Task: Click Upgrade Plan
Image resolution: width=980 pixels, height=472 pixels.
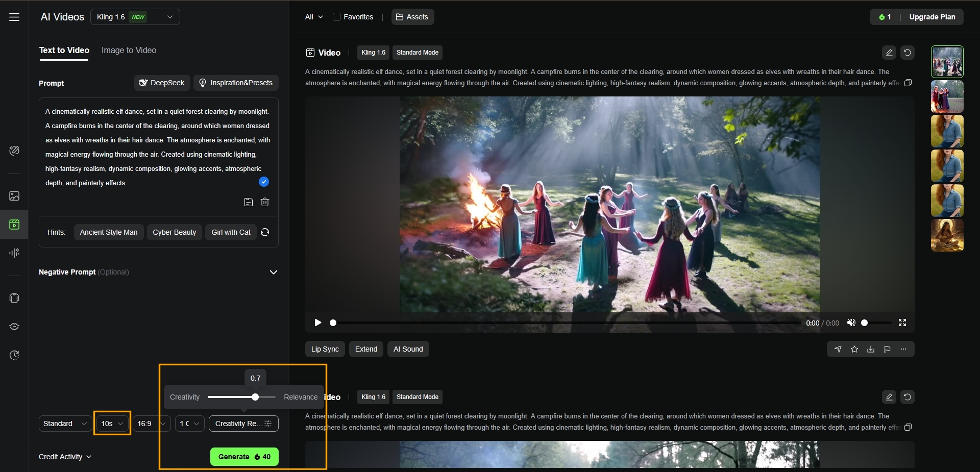Action: [x=932, y=17]
